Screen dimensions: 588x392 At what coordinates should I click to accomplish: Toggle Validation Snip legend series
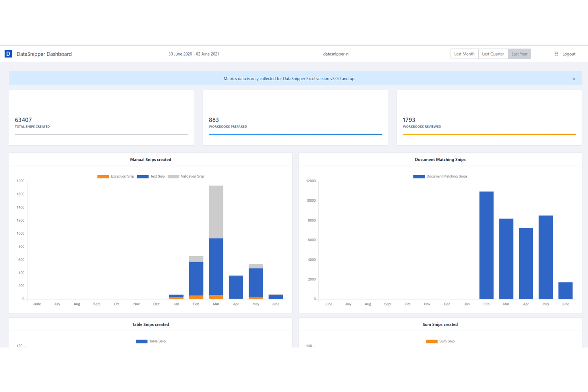(x=186, y=176)
